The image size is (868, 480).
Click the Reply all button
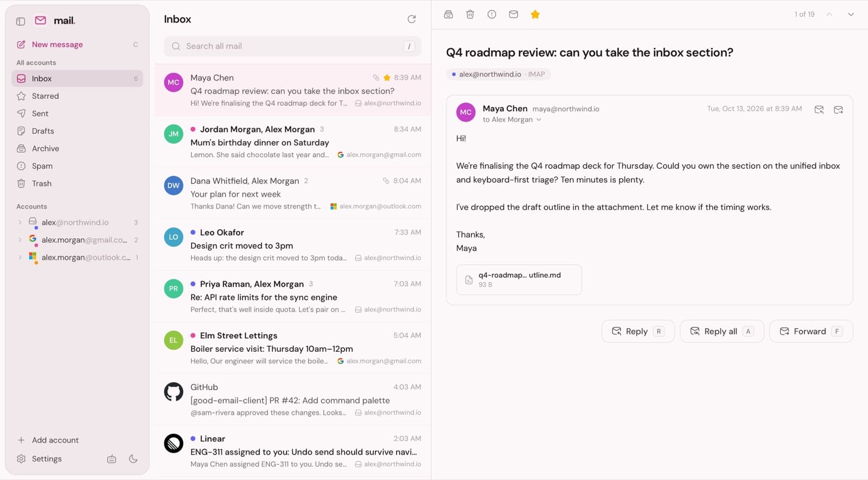coord(722,331)
